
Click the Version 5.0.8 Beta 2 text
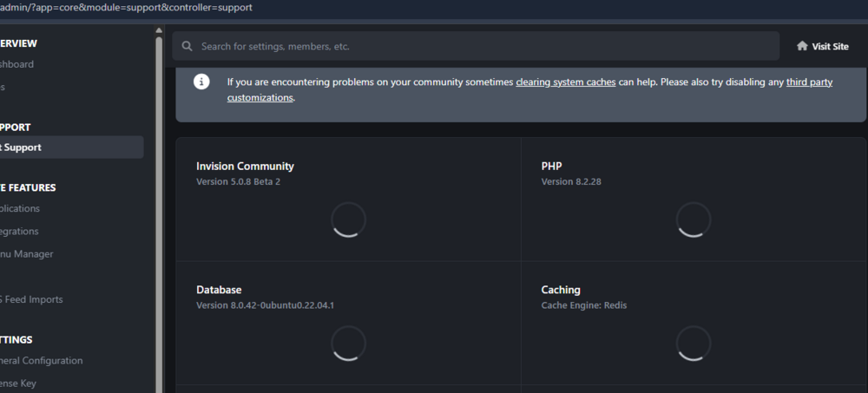point(239,181)
